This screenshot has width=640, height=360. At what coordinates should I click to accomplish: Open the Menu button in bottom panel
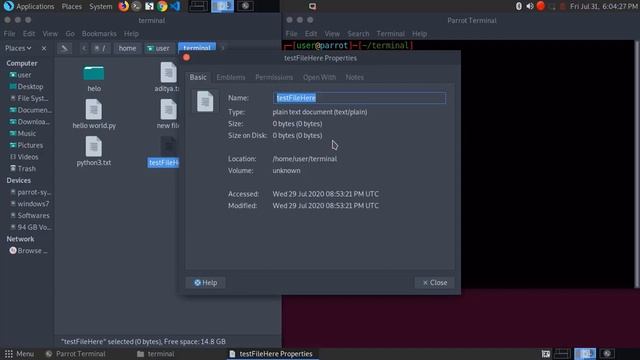coord(20,354)
